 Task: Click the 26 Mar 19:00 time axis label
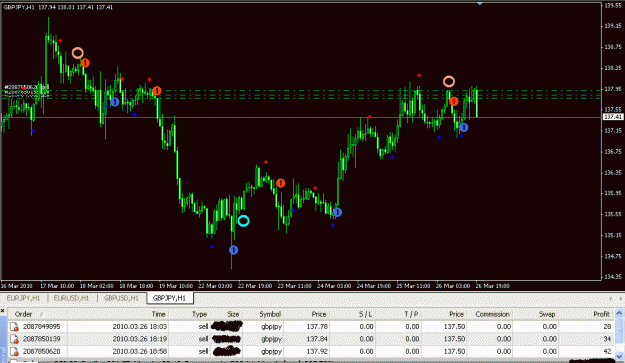coord(492,286)
